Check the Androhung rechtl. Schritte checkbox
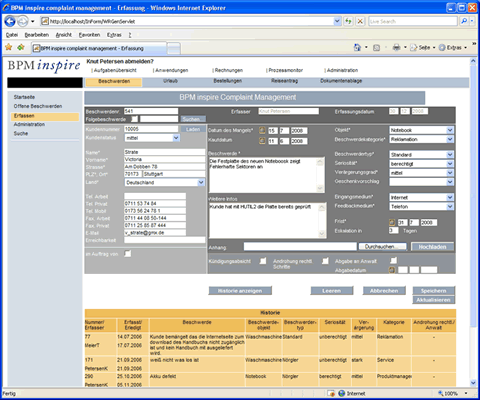480x400 pixels. 325,260
